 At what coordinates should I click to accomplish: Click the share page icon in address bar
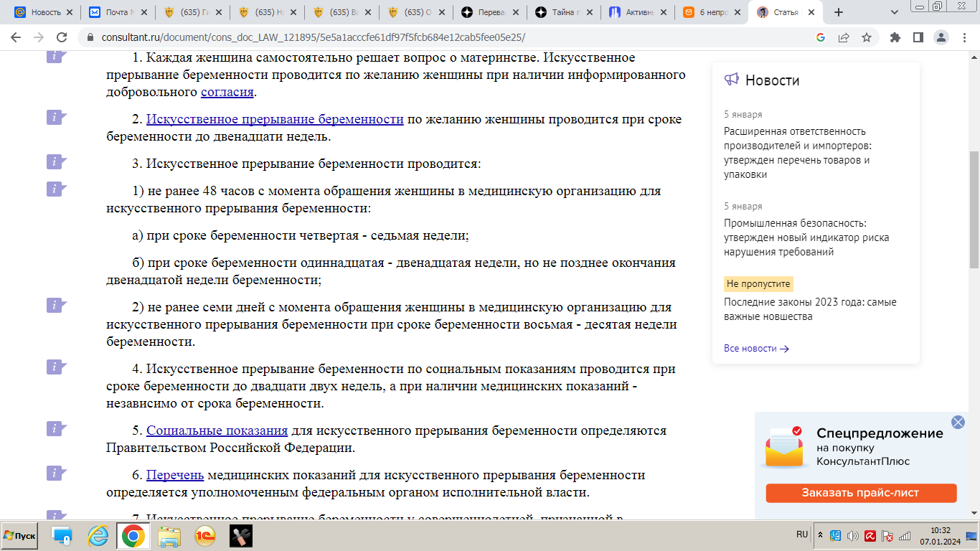click(844, 37)
